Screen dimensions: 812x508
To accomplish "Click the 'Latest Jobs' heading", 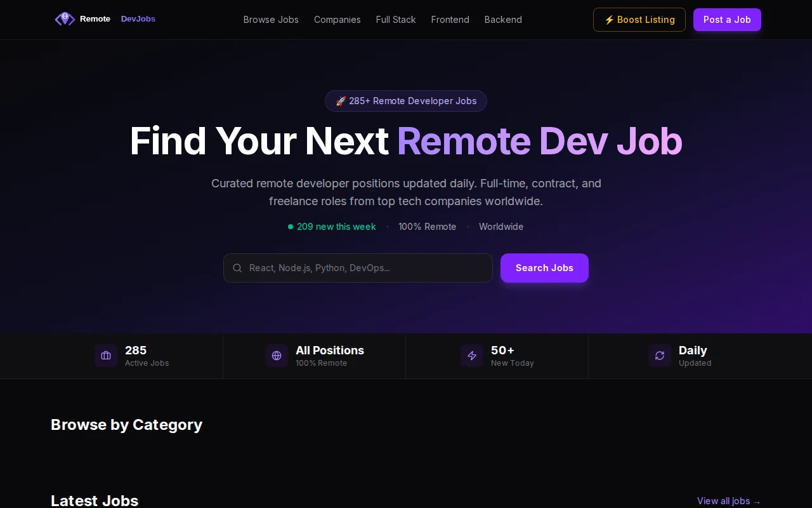I will pyautogui.click(x=95, y=501).
